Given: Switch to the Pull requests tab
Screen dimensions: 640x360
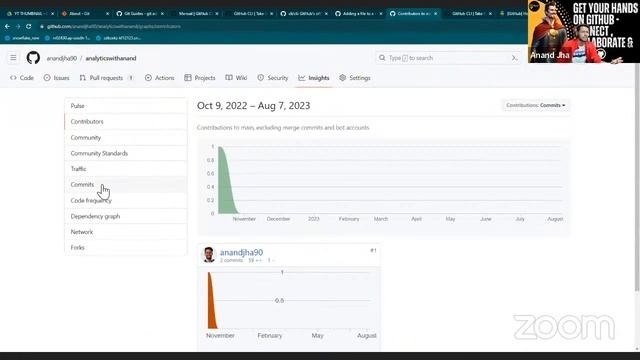Looking at the screenshot, I should click(107, 78).
